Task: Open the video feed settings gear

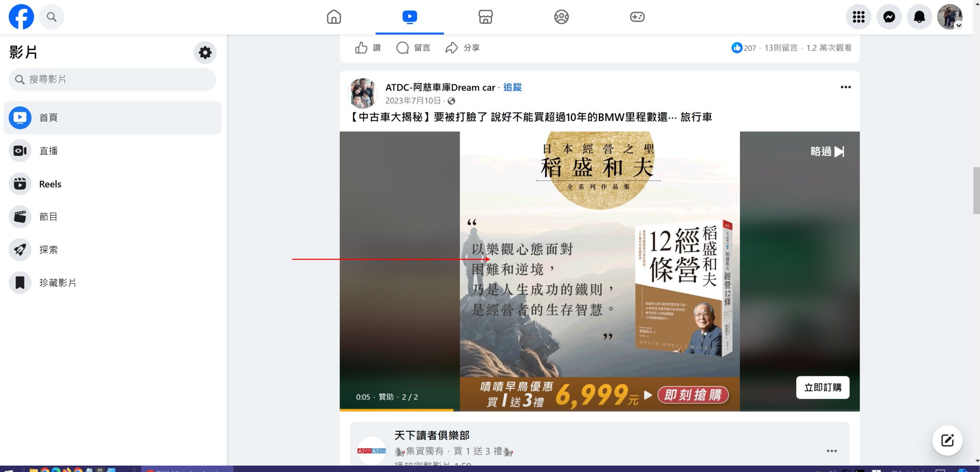Action: coord(205,52)
